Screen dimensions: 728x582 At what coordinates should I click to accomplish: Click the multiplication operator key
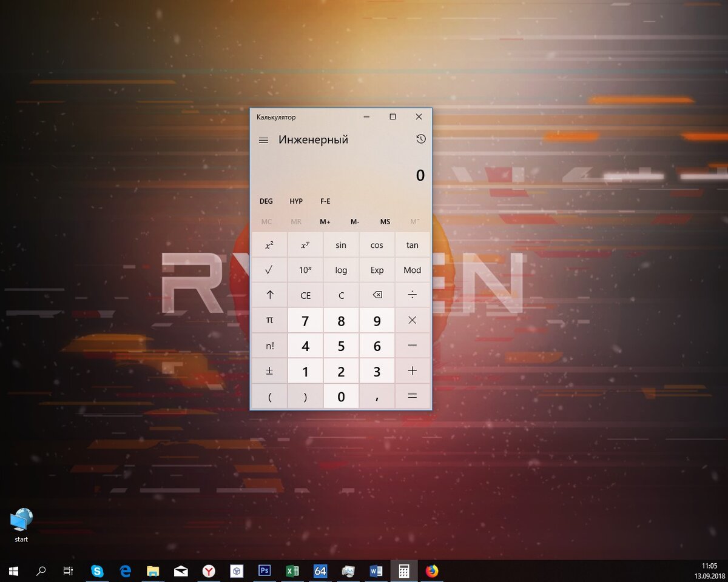click(413, 320)
